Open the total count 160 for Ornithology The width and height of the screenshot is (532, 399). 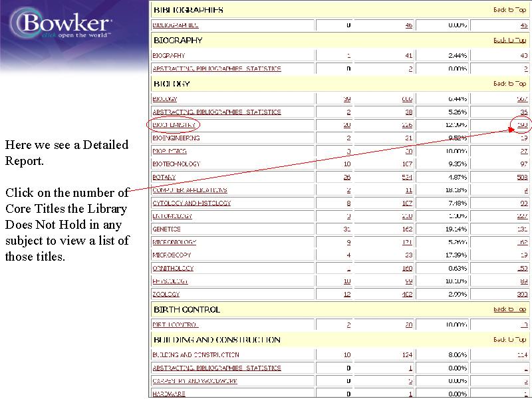click(x=407, y=268)
